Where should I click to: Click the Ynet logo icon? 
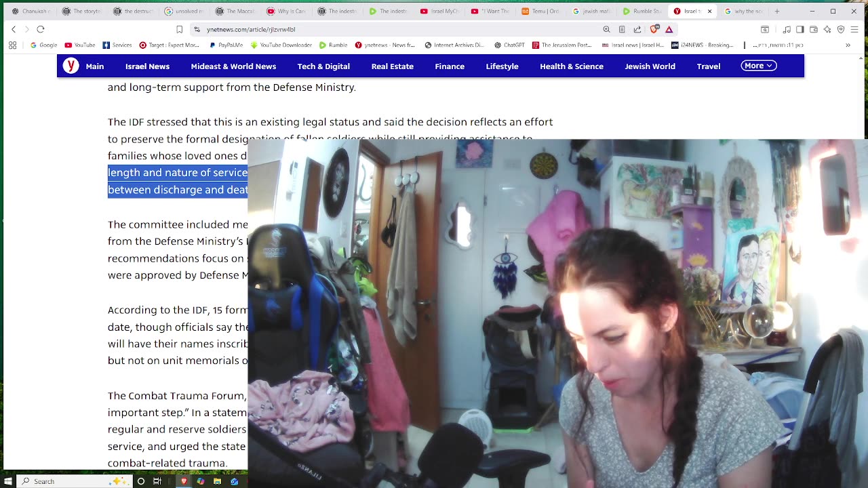[x=71, y=66]
